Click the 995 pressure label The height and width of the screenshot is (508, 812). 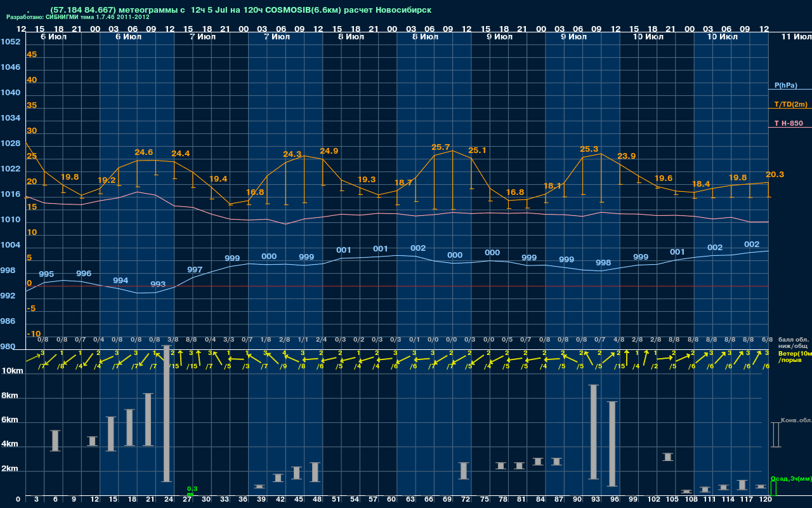pos(46,274)
